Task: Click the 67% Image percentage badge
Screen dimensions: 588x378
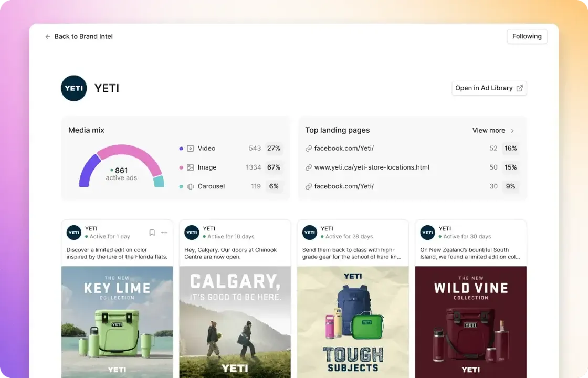Action: pos(274,167)
